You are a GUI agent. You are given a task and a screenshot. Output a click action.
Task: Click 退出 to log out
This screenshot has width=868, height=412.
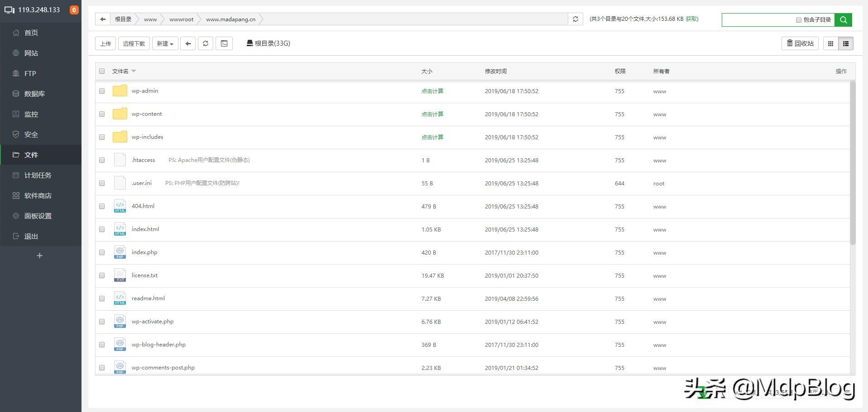[41, 236]
